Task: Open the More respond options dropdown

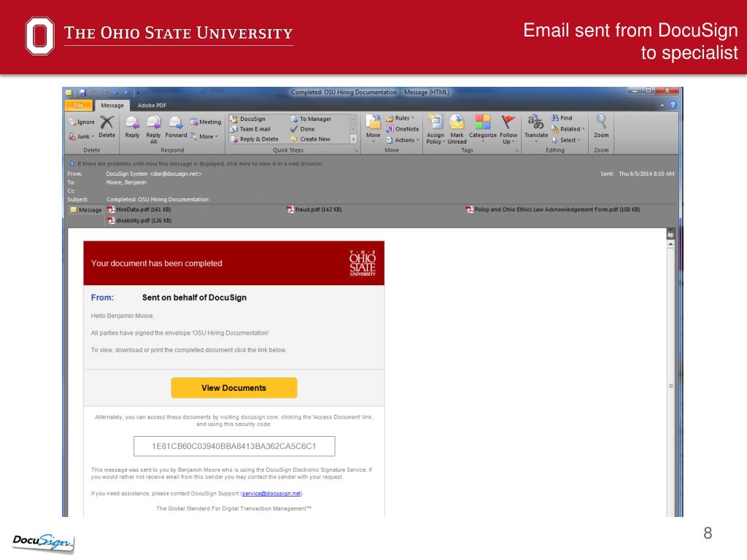Action: tap(204, 136)
